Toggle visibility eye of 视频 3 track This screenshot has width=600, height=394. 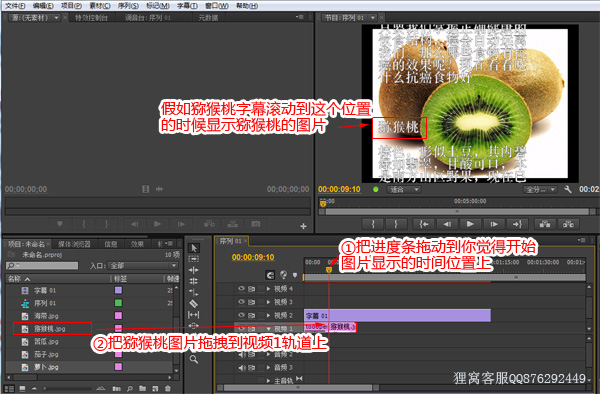[241, 302]
